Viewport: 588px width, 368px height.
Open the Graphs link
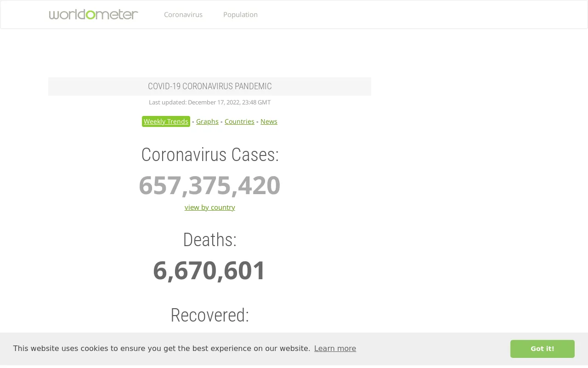tap(207, 121)
